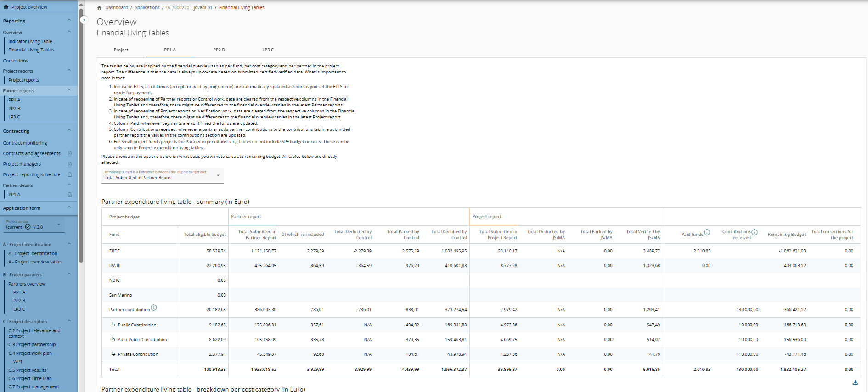Collapse the sidebar with the round chevron button
868x392 pixels.
[x=84, y=20]
